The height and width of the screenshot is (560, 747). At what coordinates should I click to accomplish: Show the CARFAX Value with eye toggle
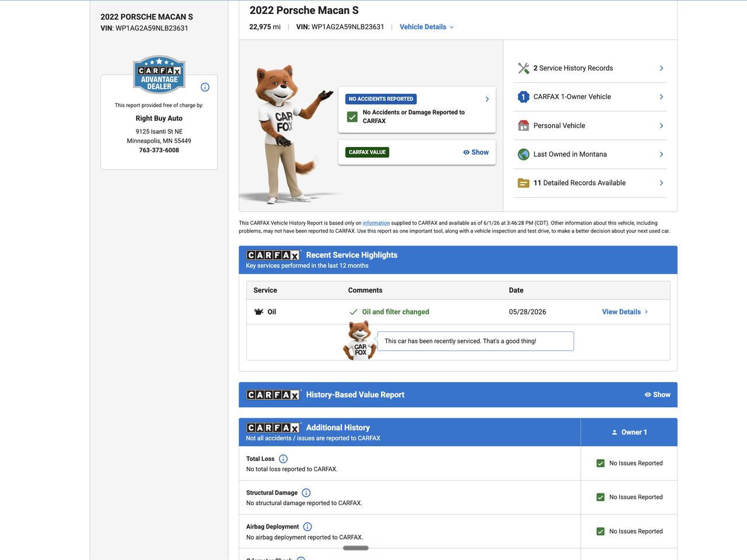click(476, 152)
